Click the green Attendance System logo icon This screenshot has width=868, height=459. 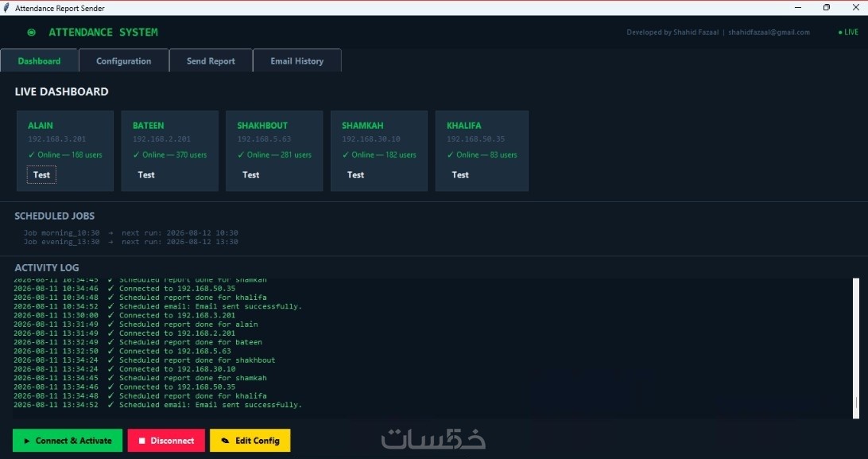(x=32, y=33)
